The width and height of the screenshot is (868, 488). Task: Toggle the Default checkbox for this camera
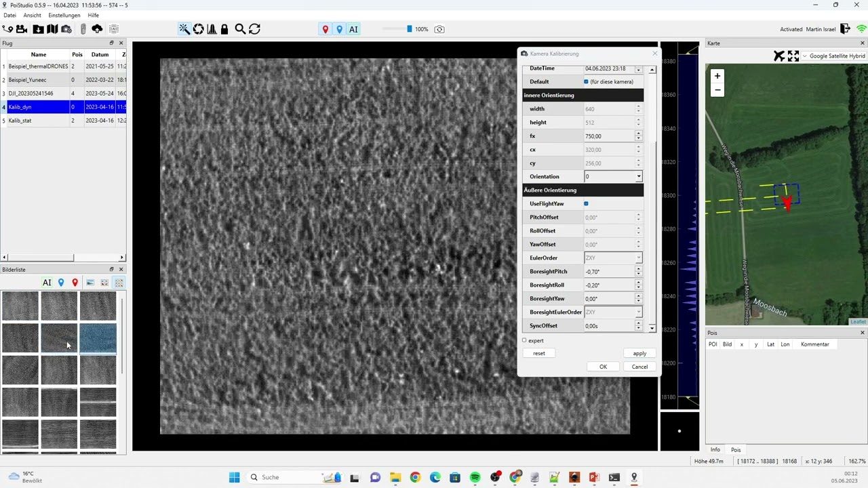pyautogui.click(x=586, y=81)
